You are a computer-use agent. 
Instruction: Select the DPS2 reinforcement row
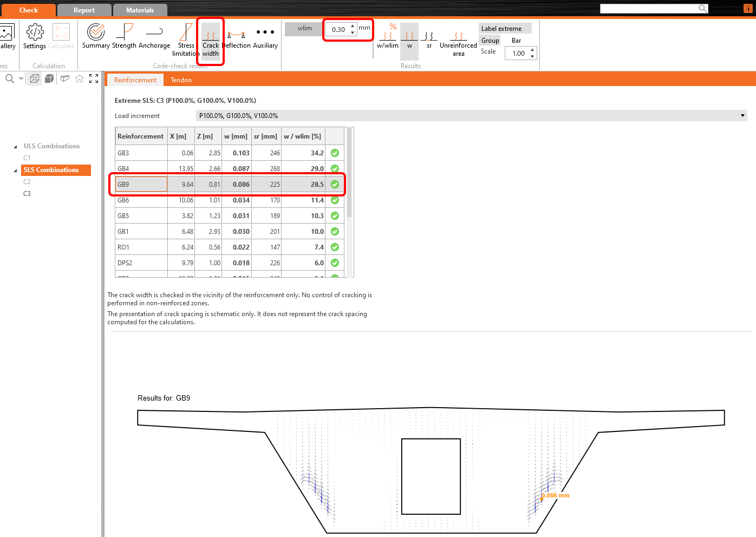(230, 263)
